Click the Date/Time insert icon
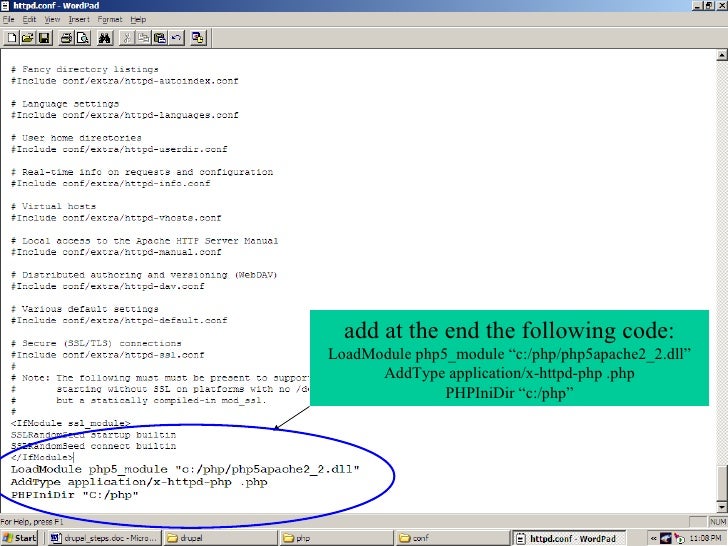This screenshot has height=546, width=728. (198, 38)
